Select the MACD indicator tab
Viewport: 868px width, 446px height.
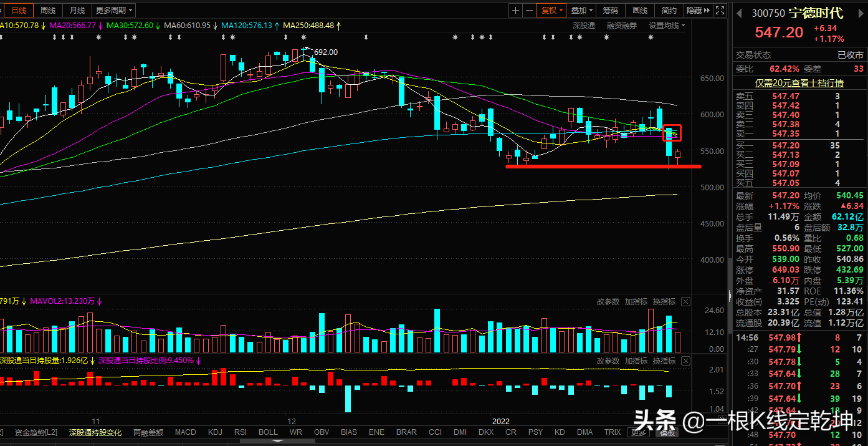click(185, 432)
